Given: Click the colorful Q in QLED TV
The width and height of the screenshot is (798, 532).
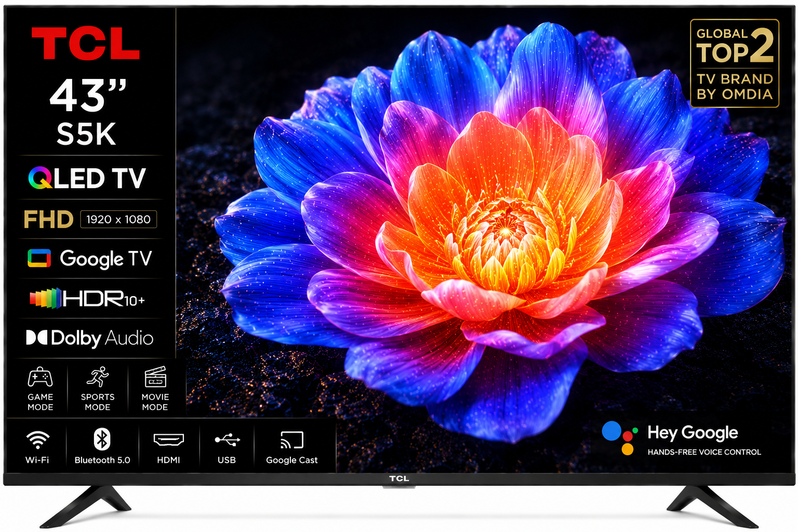Looking at the screenshot, I should [40, 179].
